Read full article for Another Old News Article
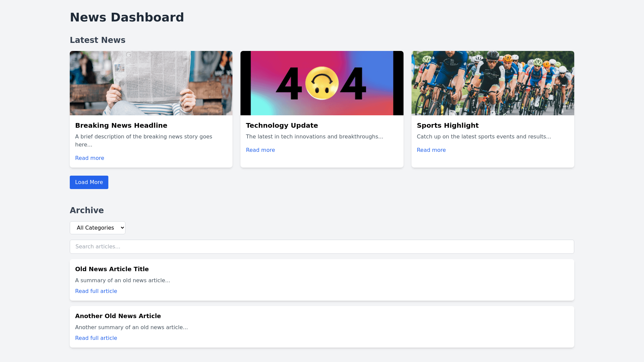This screenshot has height=362, width=644. [96, 338]
